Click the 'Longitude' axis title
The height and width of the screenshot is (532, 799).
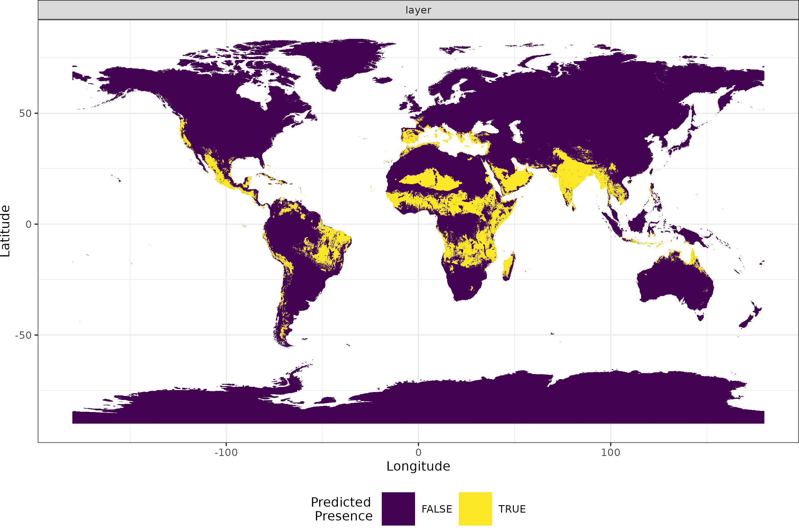(x=418, y=466)
